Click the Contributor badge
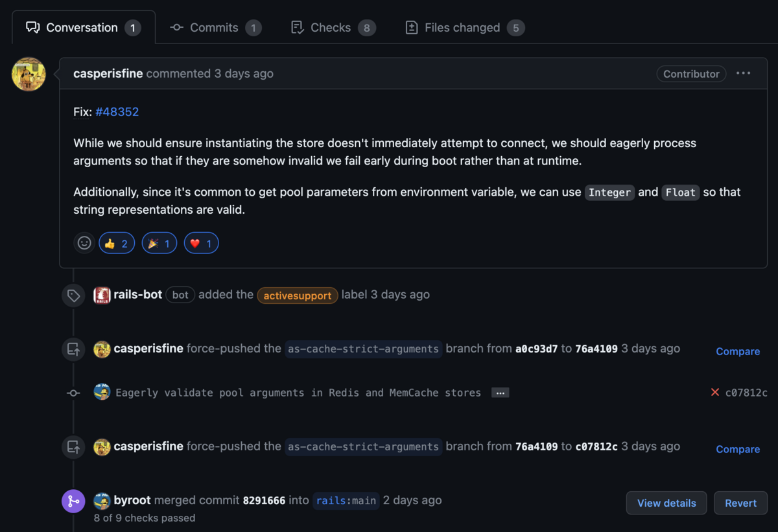778x532 pixels. point(691,74)
